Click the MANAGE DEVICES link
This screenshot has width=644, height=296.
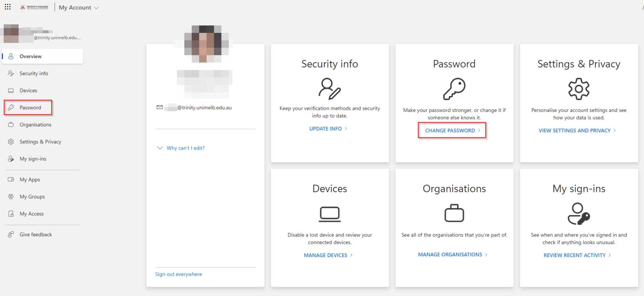[325, 255]
